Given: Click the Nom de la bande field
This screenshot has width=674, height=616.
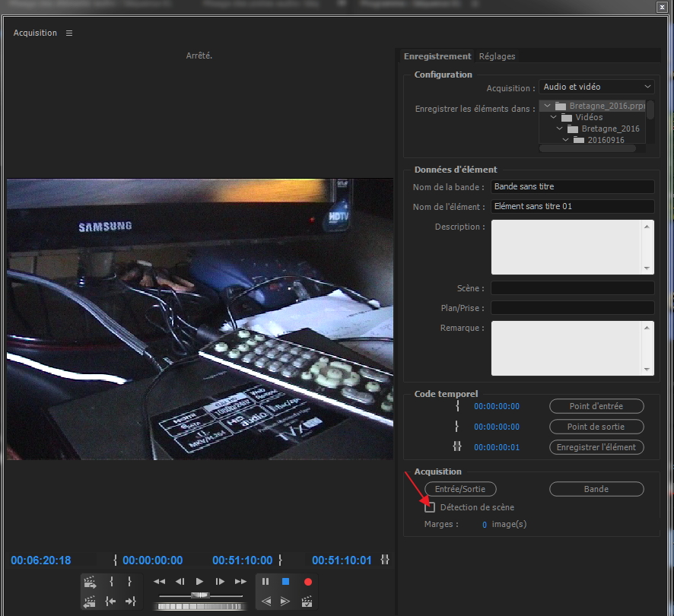Looking at the screenshot, I should 572,186.
